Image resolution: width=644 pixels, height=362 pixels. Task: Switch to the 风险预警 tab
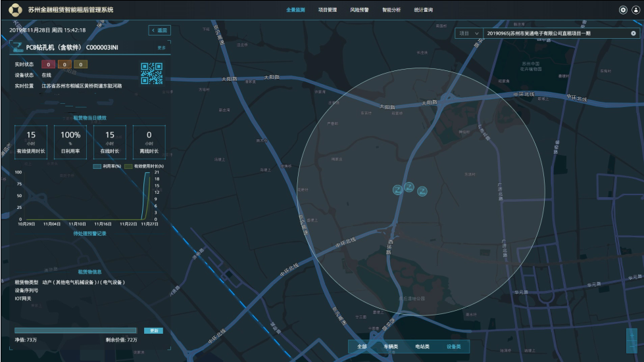point(359,10)
